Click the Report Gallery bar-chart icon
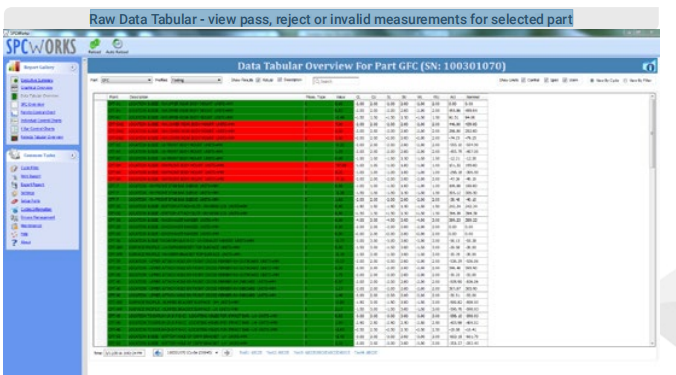 (14, 67)
